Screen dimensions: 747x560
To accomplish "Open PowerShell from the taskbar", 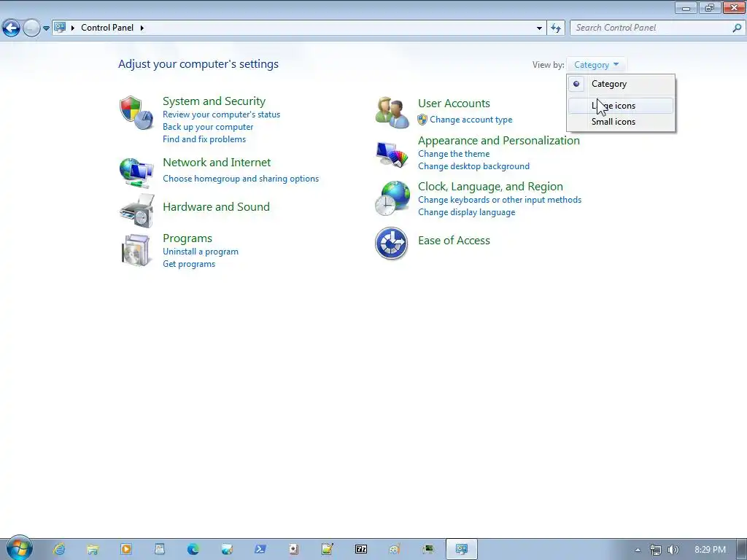I will click(260, 549).
